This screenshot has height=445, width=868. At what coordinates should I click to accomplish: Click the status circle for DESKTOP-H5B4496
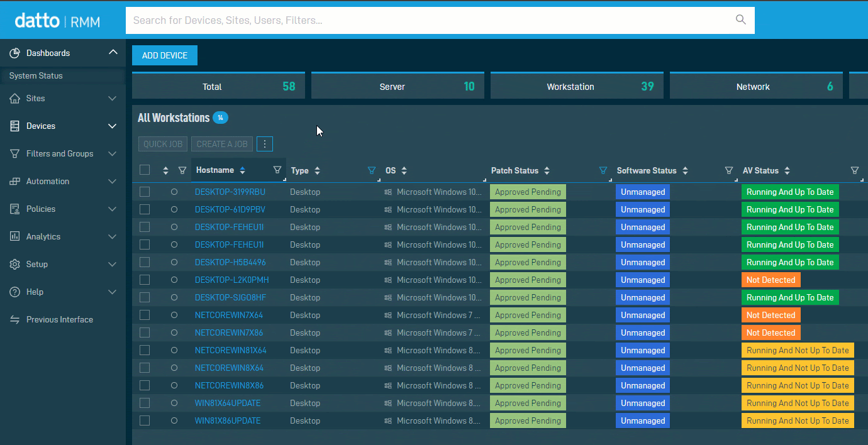coord(174,262)
